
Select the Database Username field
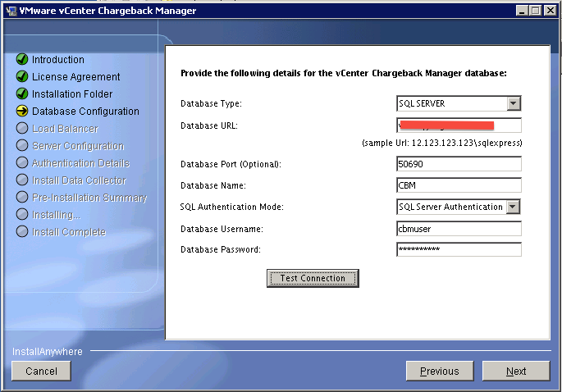pos(458,229)
